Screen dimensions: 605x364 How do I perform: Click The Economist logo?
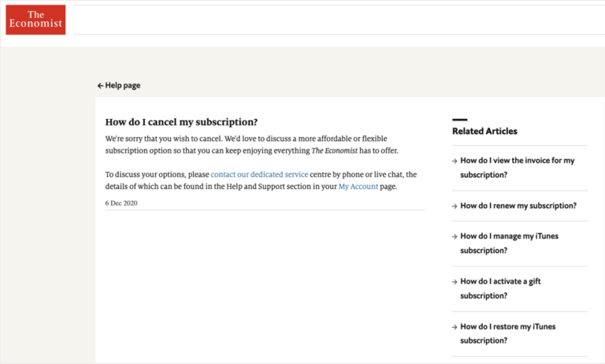tap(35, 20)
